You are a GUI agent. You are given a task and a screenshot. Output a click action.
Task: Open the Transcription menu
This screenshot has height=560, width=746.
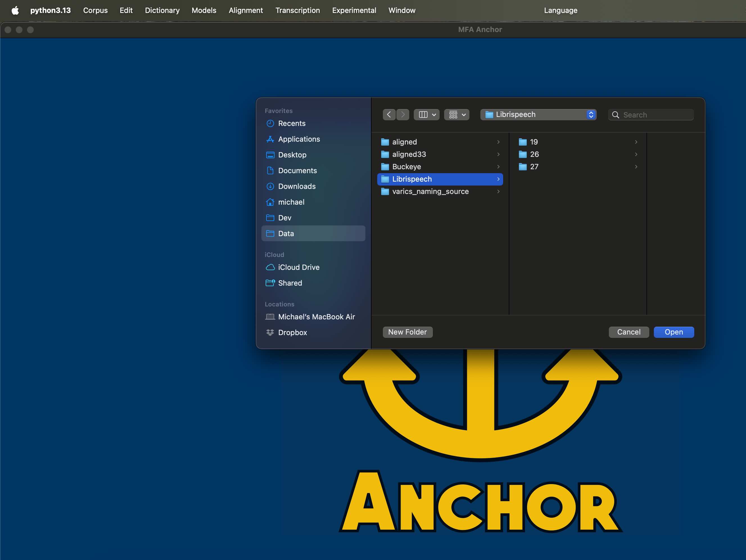[x=297, y=10]
